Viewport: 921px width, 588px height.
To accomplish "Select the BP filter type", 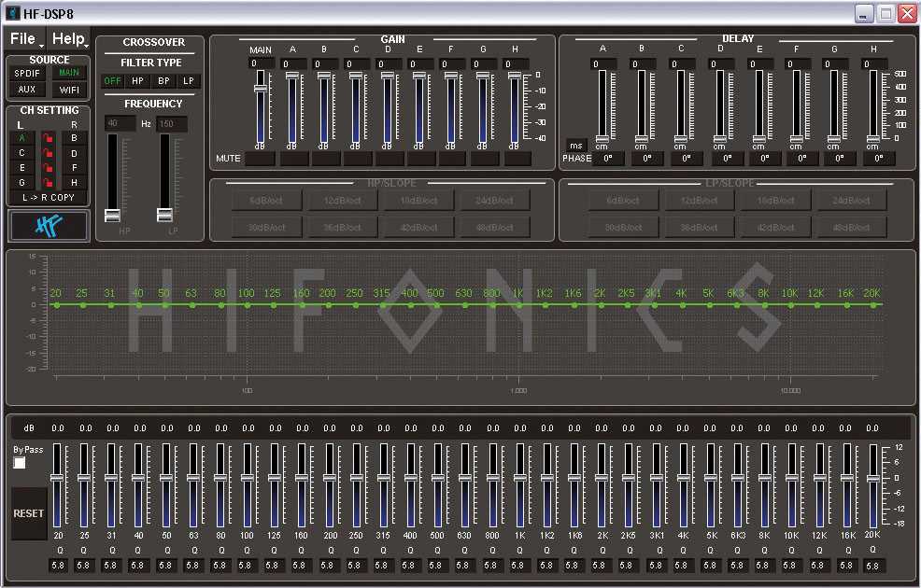I will coord(163,81).
